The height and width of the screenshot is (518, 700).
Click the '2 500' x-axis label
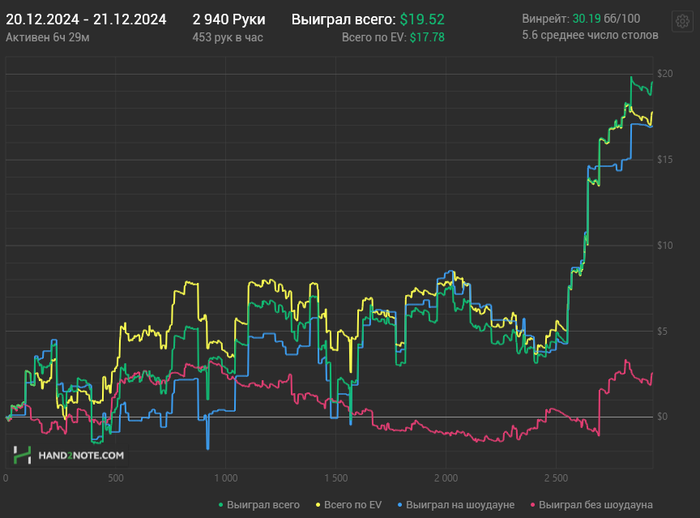[x=556, y=478]
